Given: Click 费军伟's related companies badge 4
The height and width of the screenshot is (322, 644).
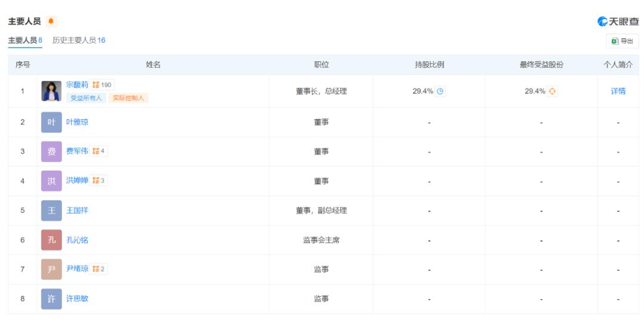Looking at the screenshot, I should [x=99, y=151].
